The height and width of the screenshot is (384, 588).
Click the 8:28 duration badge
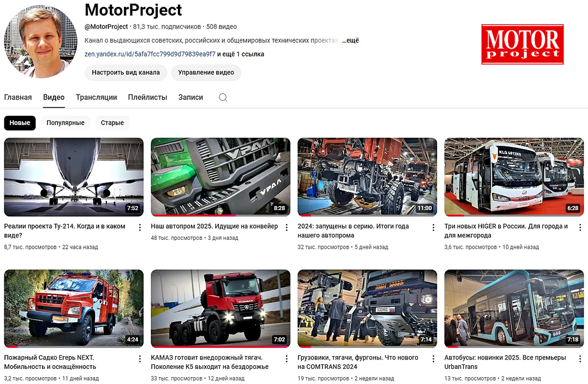pos(279,208)
